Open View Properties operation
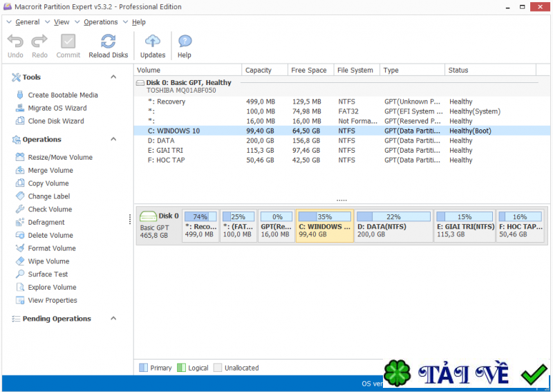Viewport: 553px width, 392px height. point(46,300)
